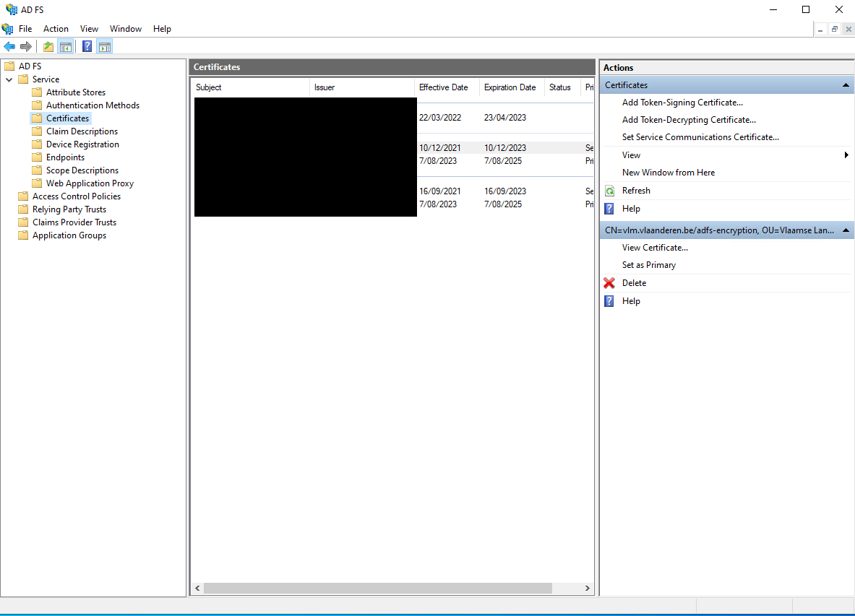Click the MDI child restore button
This screenshot has height=616, width=855.
click(x=834, y=30)
